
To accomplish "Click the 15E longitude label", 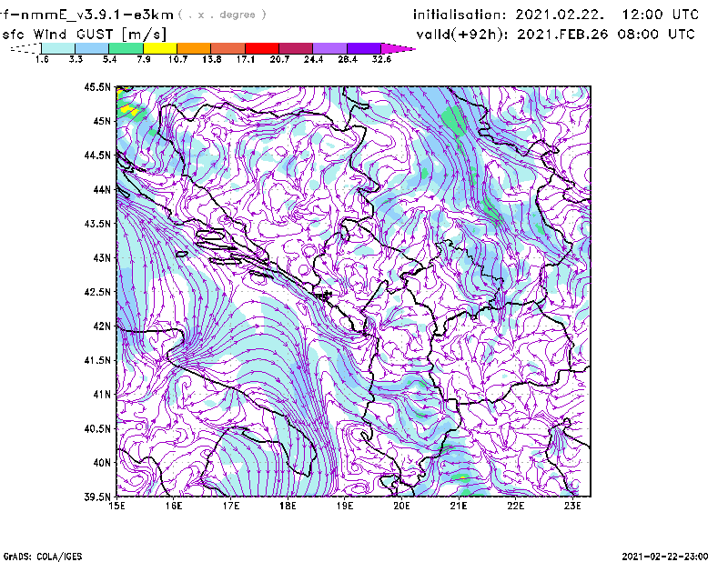I will 116,506.
